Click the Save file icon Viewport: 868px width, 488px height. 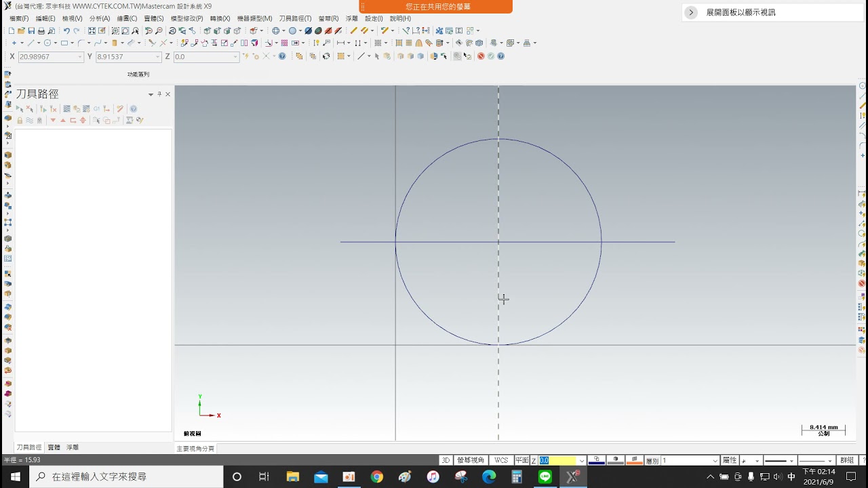tap(31, 31)
